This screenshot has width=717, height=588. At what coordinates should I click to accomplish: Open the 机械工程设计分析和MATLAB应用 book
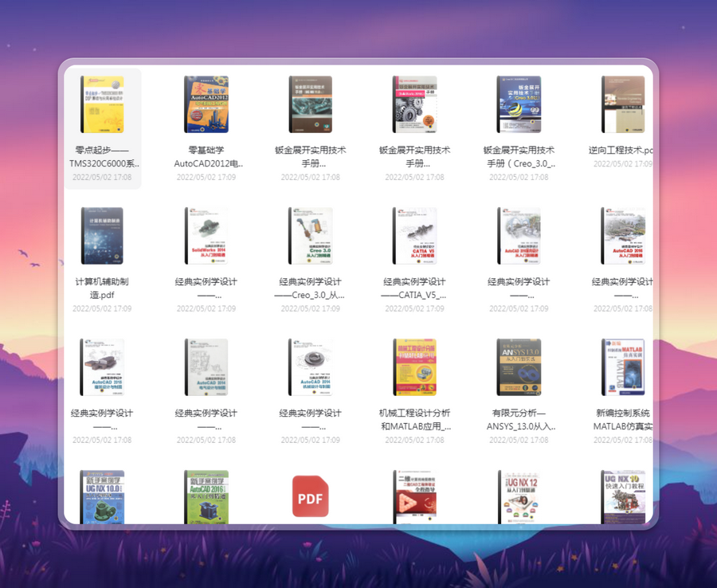tap(415, 367)
